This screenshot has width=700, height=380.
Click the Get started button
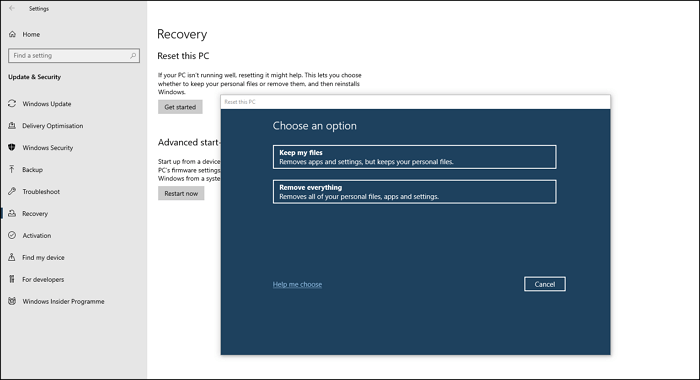(180, 107)
